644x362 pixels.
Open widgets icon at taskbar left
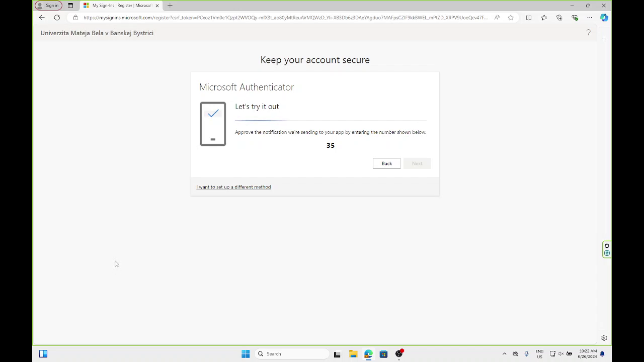(43, 354)
